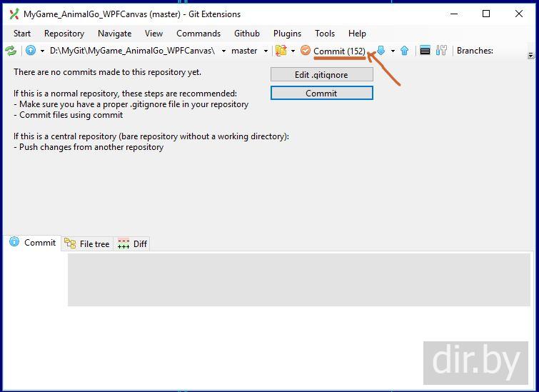Click the Commit (152) toolbar button
This screenshot has height=392, width=539.
(339, 51)
